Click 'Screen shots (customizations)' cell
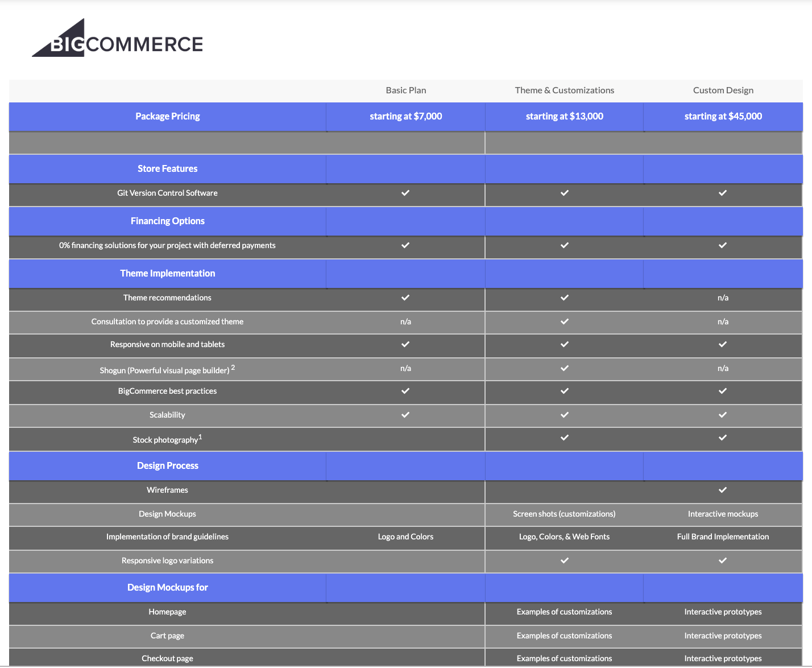Screen dimensions: 812x668 (x=565, y=514)
